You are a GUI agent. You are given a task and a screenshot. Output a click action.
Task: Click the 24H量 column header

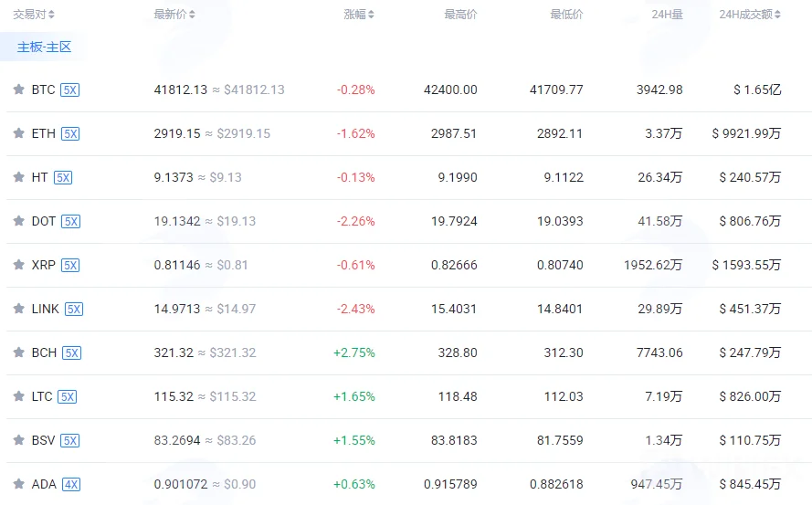(x=667, y=15)
